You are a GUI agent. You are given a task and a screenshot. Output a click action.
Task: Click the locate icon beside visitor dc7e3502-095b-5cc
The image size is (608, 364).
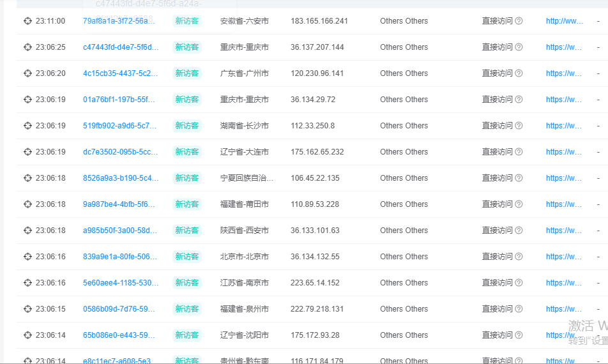pos(27,152)
